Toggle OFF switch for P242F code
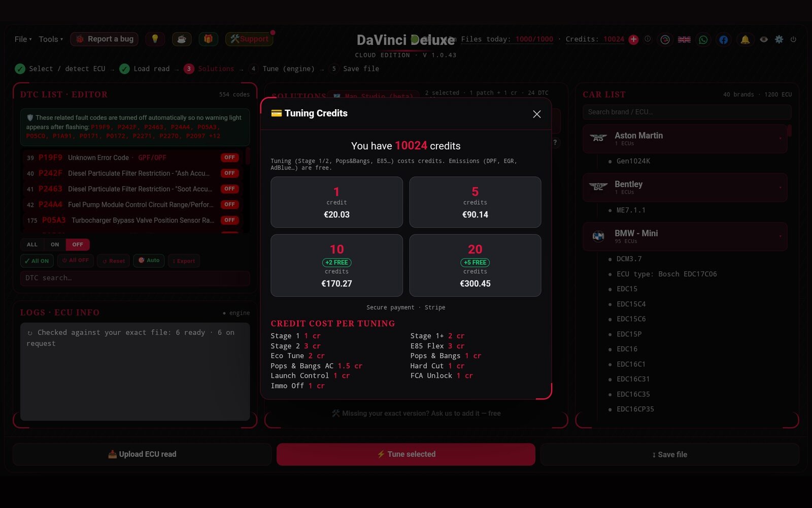812x508 pixels. point(229,173)
